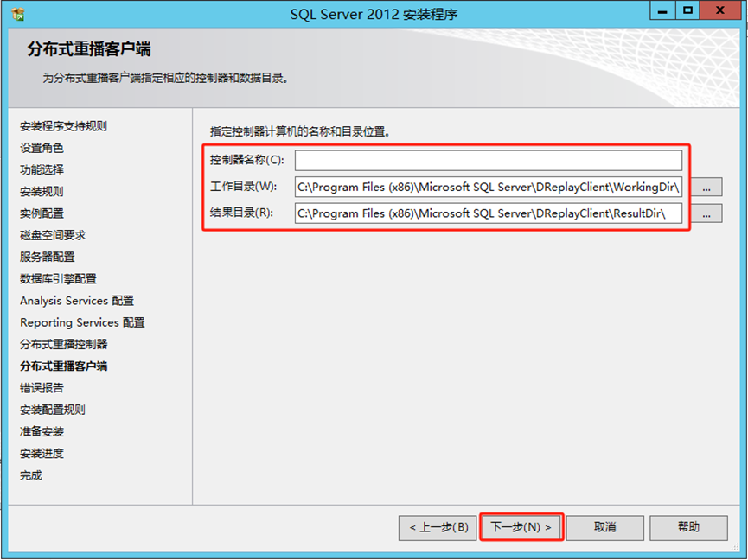Go back with 上一步(B) button
The width and height of the screenshot is (748, 560).
click(438, 527)
